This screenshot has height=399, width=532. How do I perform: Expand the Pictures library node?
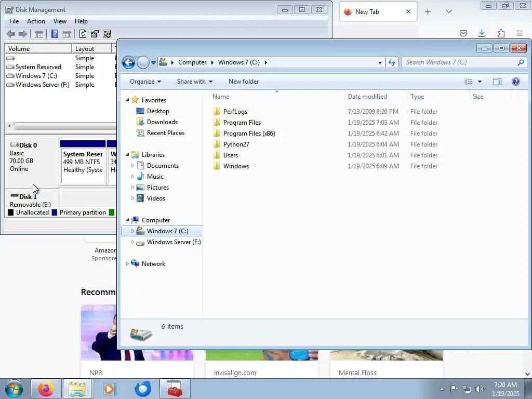coord(132,187)
